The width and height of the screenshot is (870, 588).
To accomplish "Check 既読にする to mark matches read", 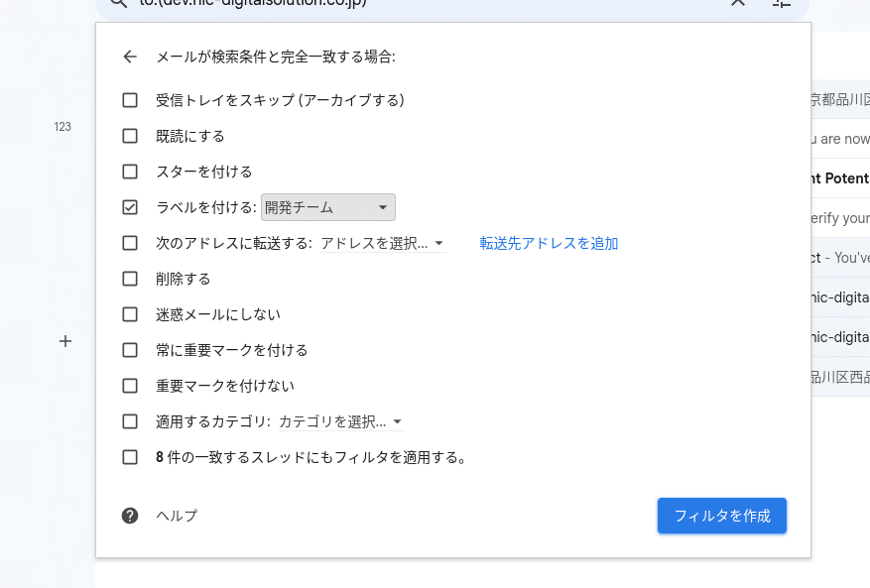I will click(129, 136).
